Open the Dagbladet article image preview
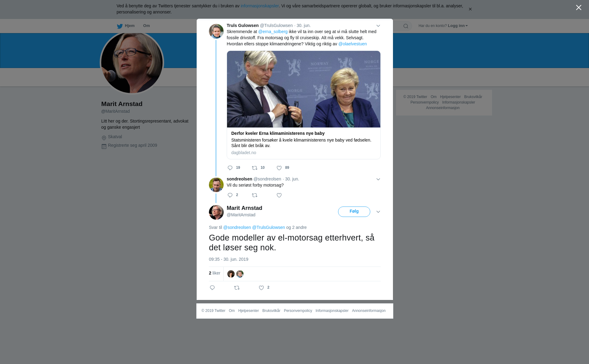 click(x=304, y=89)
